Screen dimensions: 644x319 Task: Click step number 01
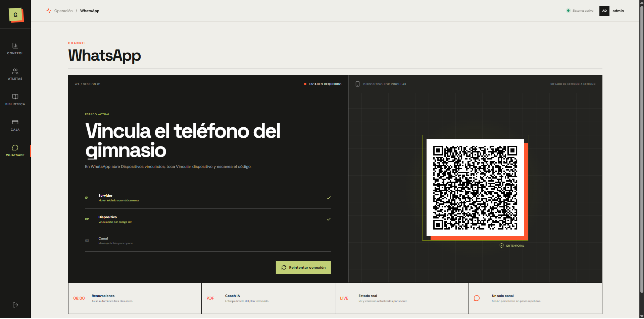click(87, 198)
